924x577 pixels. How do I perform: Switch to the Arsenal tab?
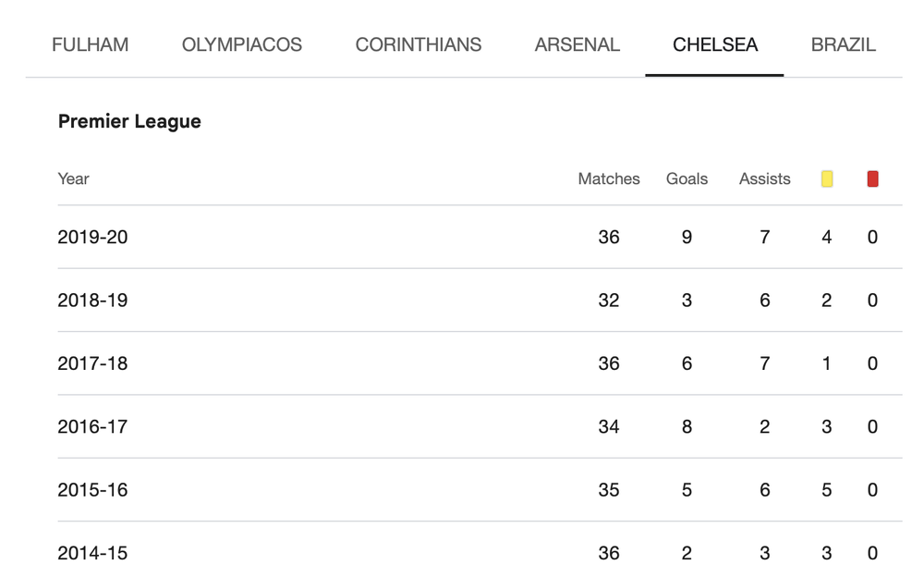[x=577, y=44]
